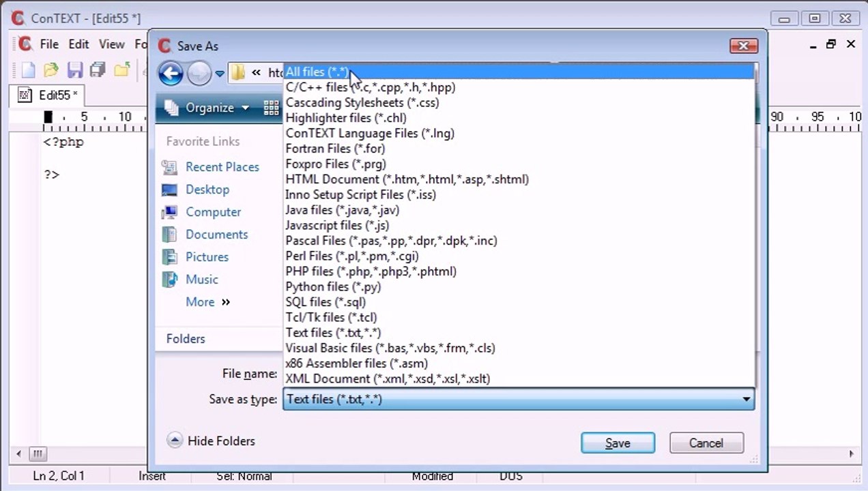This screenshot has width=868, height=491.
Task: Click the Edit55 tab document icon
Action: 25,95
